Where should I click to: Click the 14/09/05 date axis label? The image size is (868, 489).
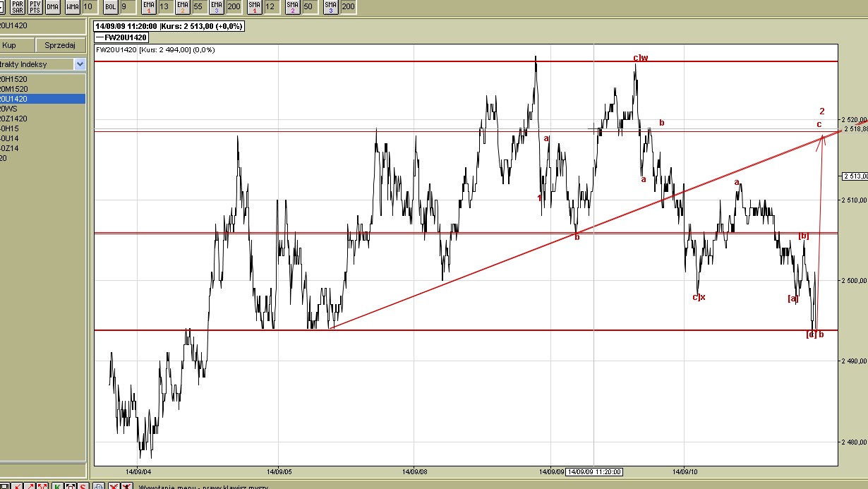point(279,471)
